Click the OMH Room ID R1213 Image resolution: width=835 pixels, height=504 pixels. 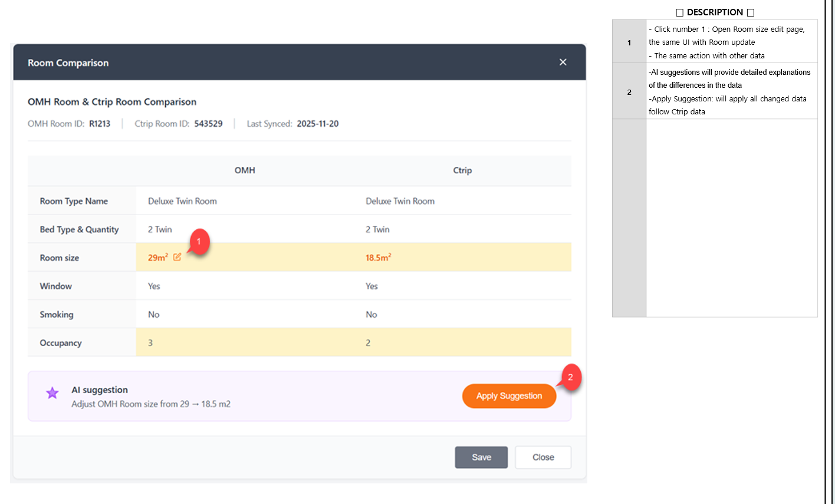coord(100,124)
